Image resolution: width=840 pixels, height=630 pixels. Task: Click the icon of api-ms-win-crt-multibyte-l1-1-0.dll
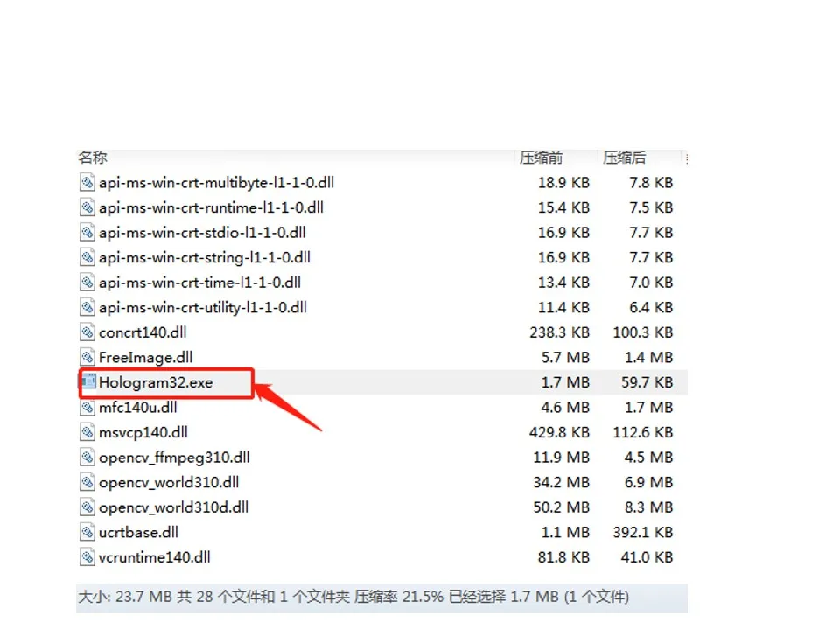click(87, 182)
